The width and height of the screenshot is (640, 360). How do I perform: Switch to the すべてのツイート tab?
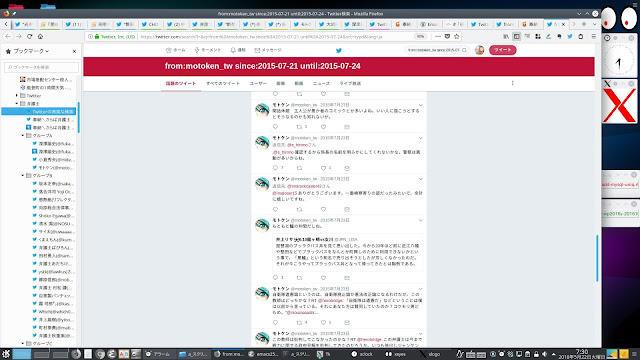(223, 83)
